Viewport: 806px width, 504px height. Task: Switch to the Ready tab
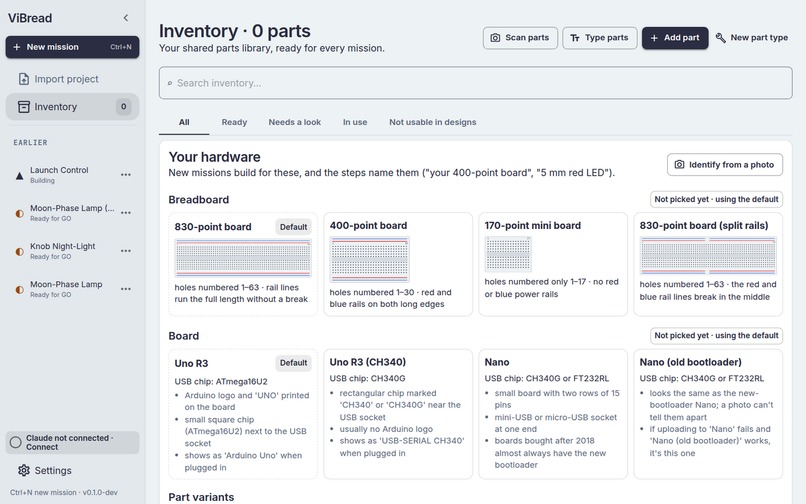pos(234,122)
